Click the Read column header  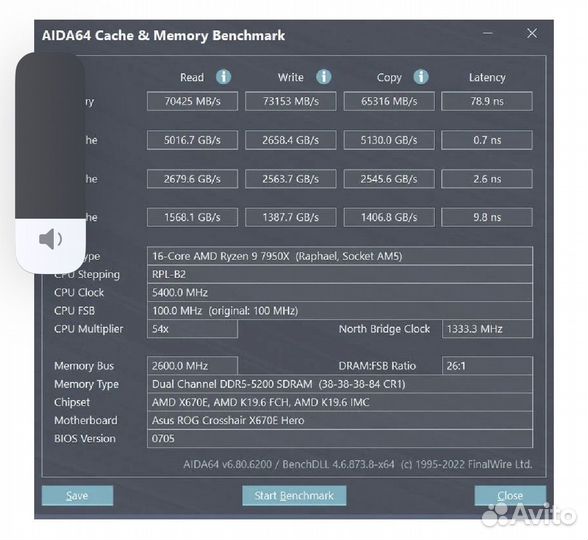[192, 77]
